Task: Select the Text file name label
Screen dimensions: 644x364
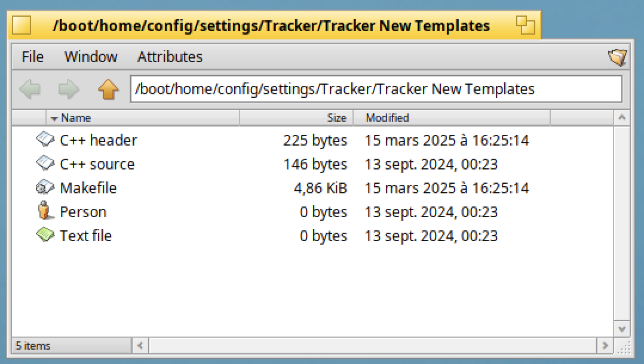Action: [x=85, y=236]
